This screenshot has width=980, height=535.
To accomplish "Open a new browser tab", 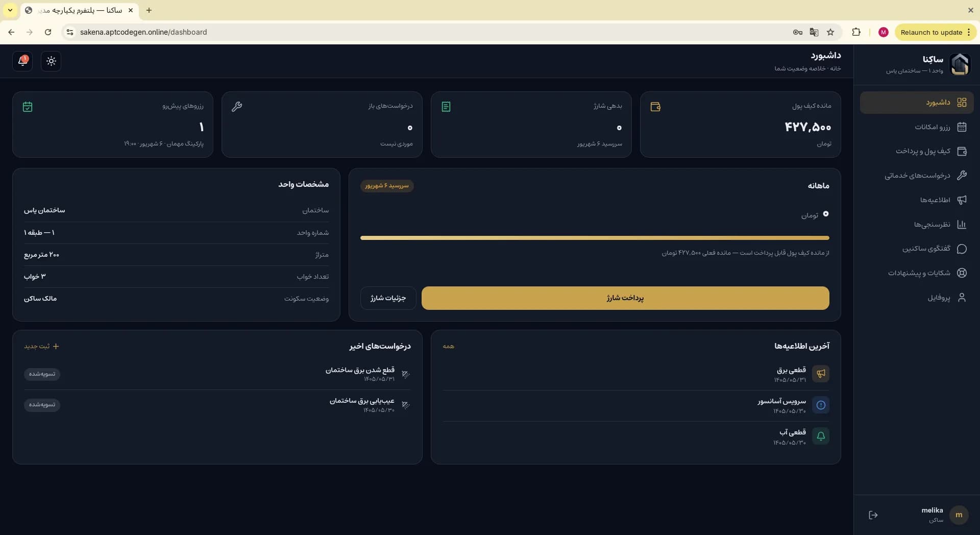I will tap(149, 10).
